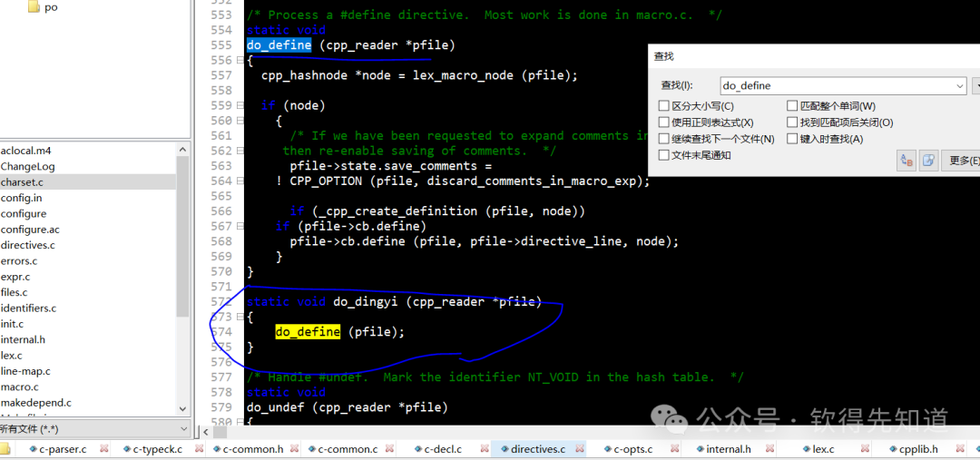Click the file list scroll-down arrow
This screenshot has height=460, width=980.
click(183, 409)
